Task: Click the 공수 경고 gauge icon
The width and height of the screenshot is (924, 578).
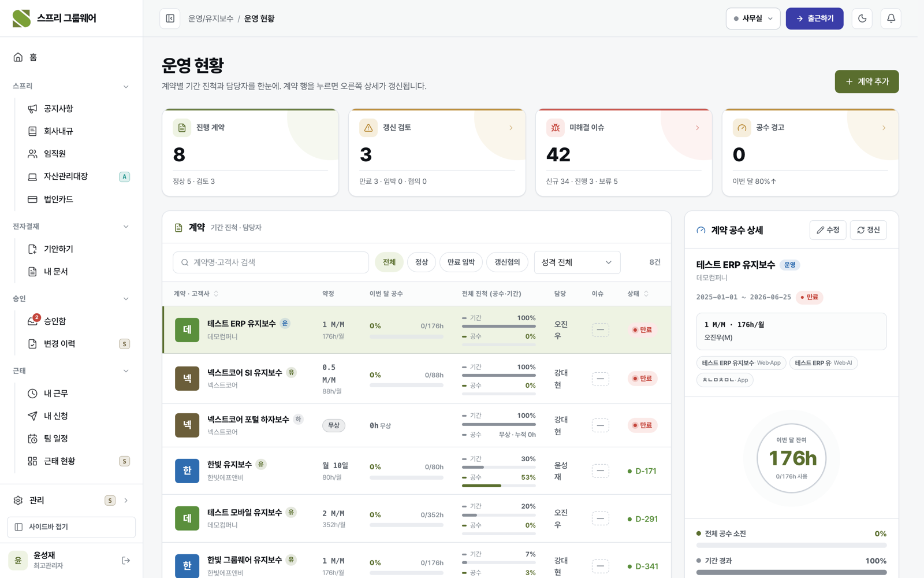Action: click(742, 128)
